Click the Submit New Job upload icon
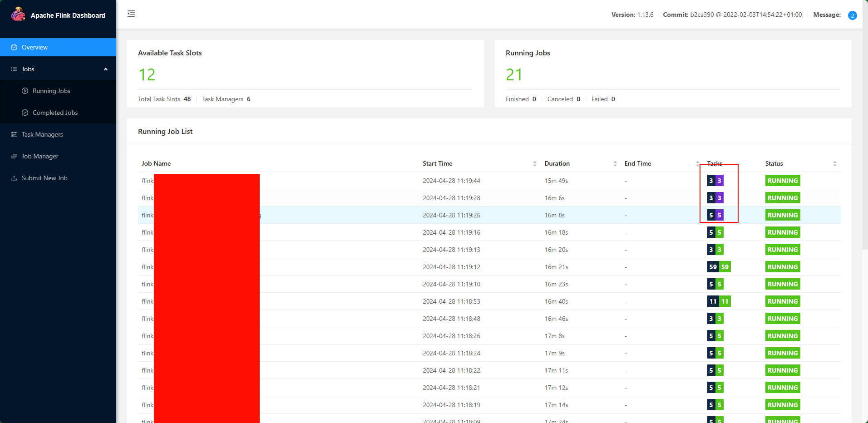The height and width of the screenshot is (423, 868). (x=14, y=178)
